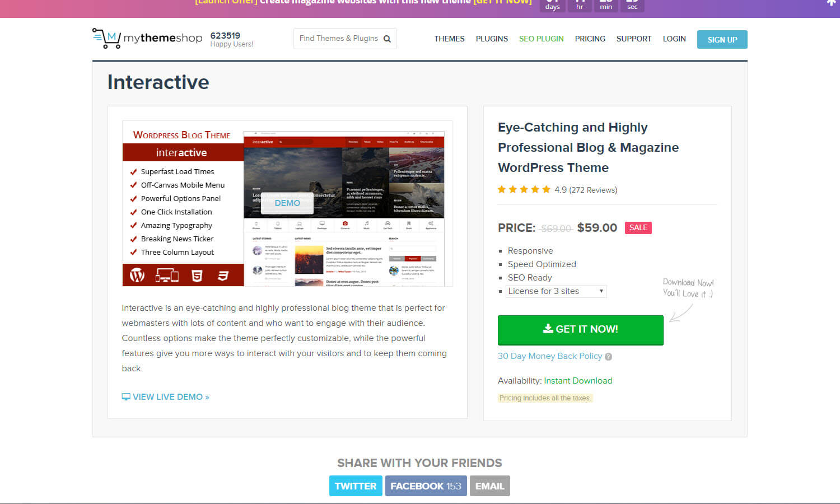Click the fifth rating star
The width and height of the screenshot is (840, 504).
547,189
